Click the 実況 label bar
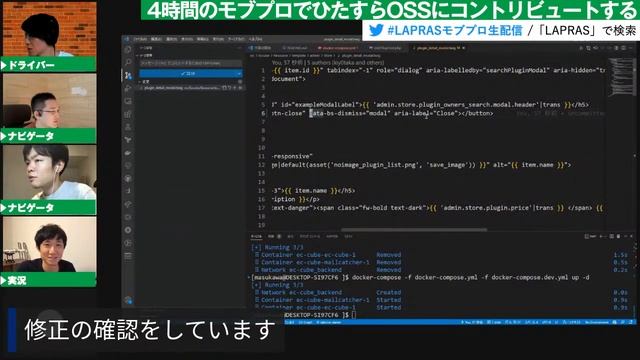Viewport: 640px width, 360px height. 48,280
